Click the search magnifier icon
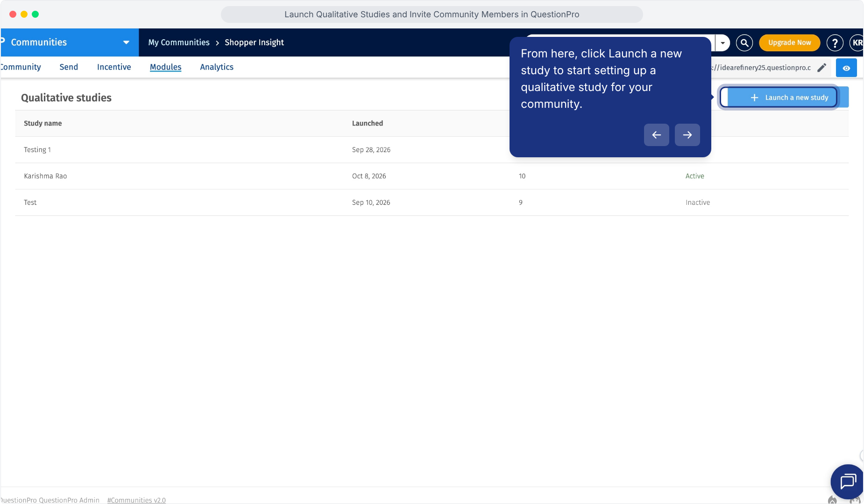This screenshot has height=504, width=864. pyautogui.click(x=744, y=43)
